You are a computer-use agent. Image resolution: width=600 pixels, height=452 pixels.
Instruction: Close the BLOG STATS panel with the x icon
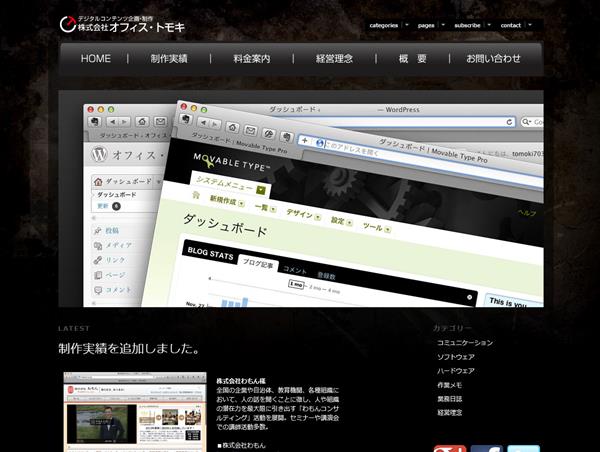coord(470,297)
